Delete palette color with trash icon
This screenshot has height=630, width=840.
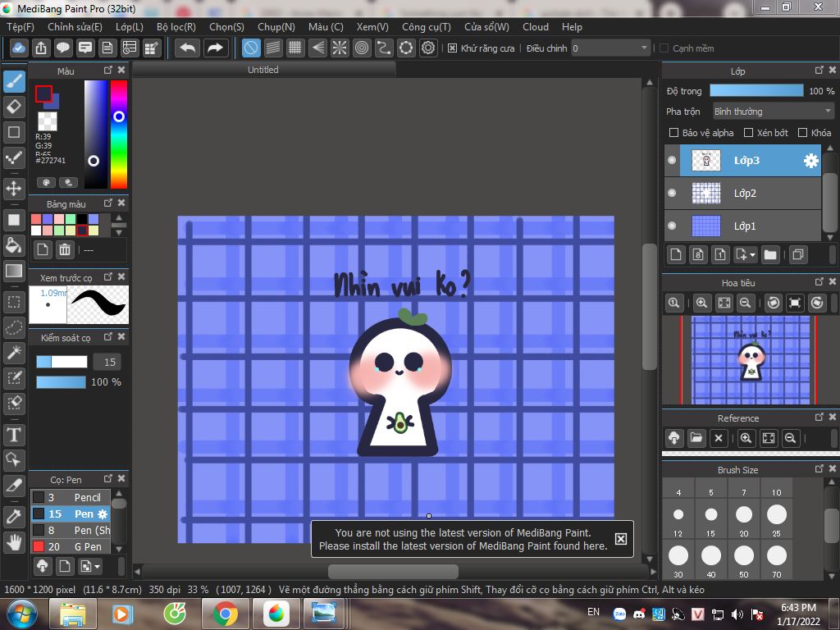65,249
